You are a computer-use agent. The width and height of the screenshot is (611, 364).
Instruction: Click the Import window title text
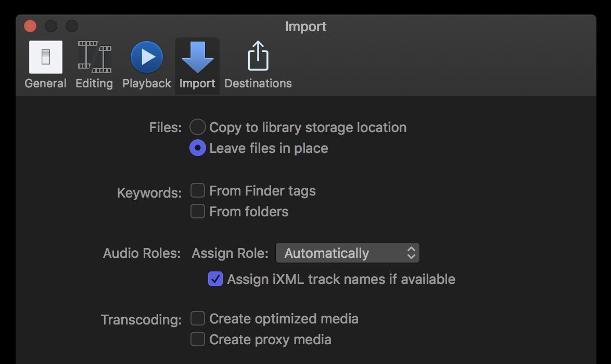(306, 27)
